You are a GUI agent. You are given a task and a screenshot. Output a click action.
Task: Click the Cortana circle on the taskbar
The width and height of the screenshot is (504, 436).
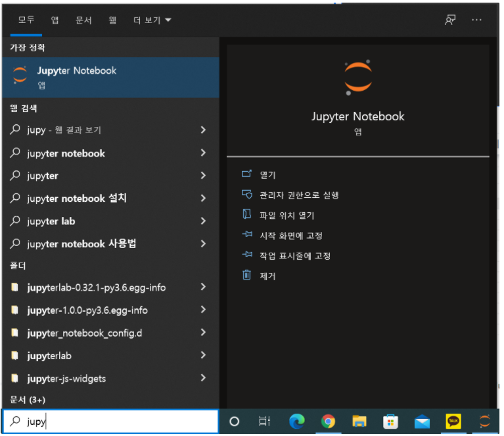[x=235, y=422]
